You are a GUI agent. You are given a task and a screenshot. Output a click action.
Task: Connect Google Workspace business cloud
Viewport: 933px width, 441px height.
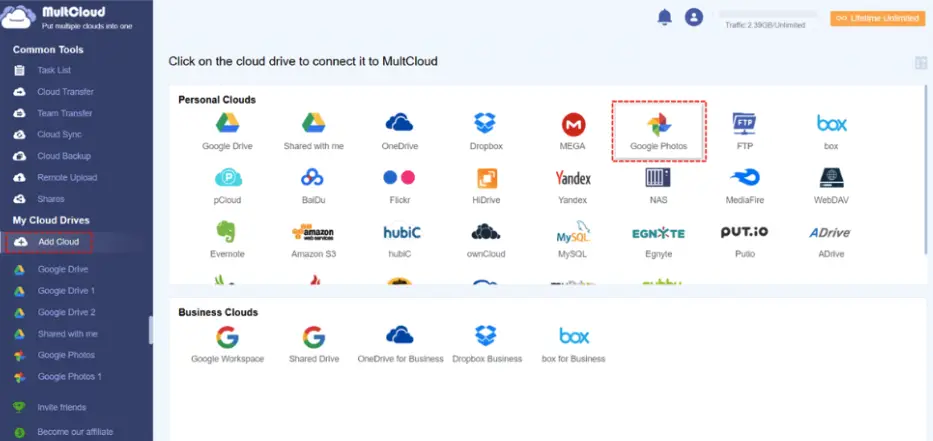pyautogui.click(x=227, y=344)
